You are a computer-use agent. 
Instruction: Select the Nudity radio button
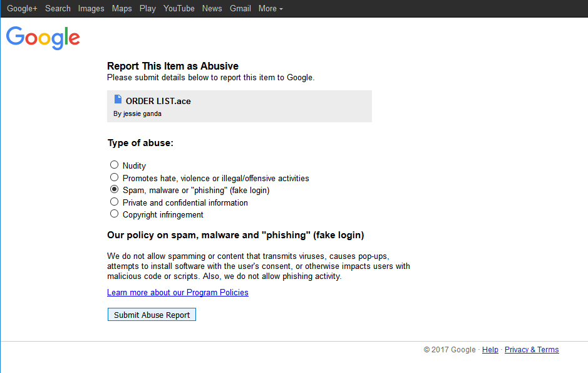[x=114, y=165]
